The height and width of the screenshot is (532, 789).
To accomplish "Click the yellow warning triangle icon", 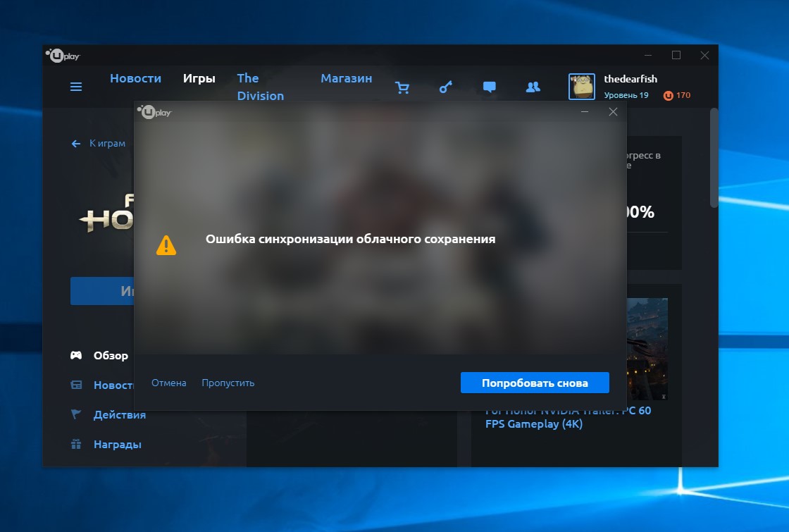I will coord(166,246).
